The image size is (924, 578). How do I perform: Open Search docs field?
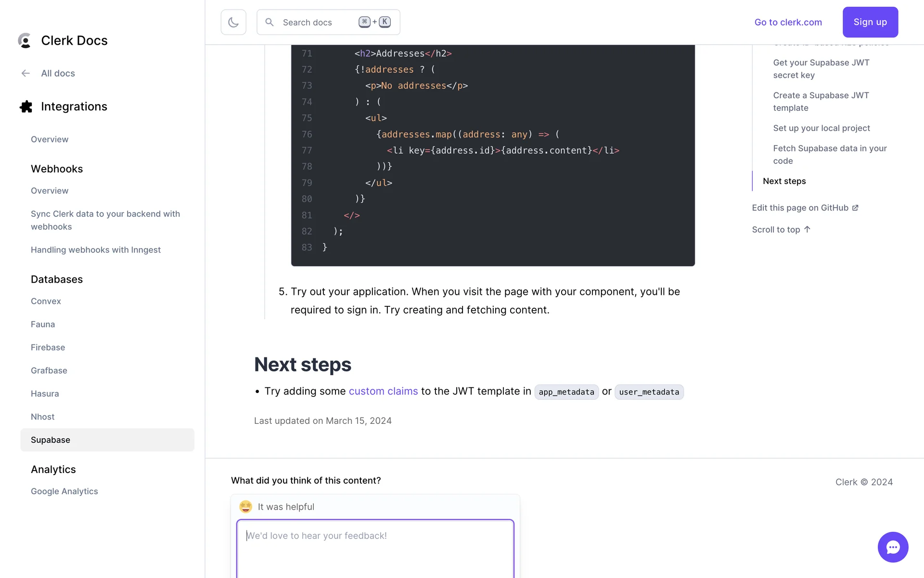click(x=318, y=22)
